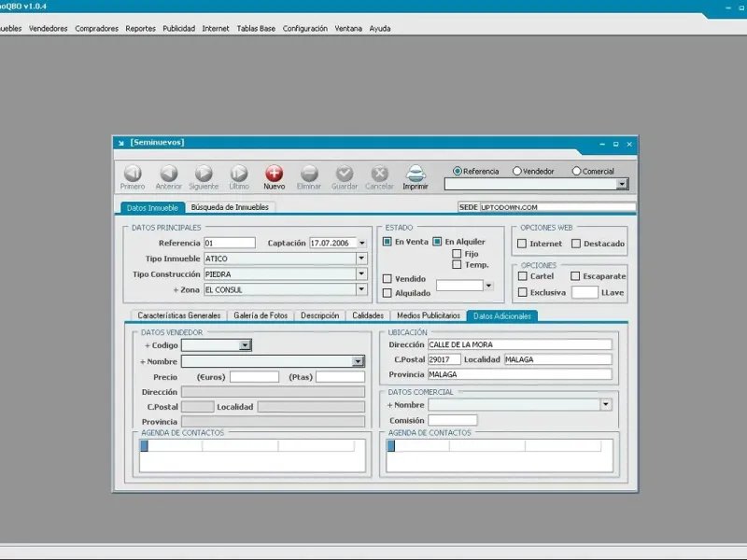The width and height of the screenshot is (747, 560).
Task: Click the Comisión input field
Action: click(x=453, y=420)
